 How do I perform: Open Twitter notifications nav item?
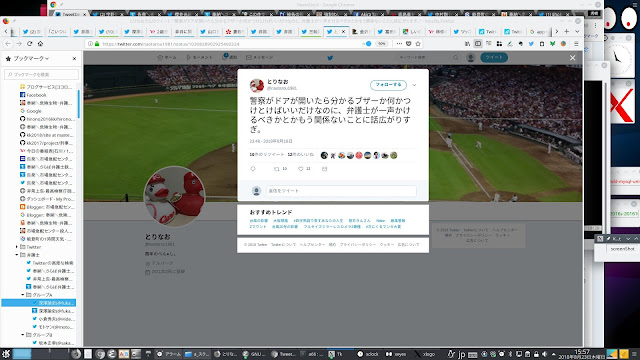click(x=229, y=57)
